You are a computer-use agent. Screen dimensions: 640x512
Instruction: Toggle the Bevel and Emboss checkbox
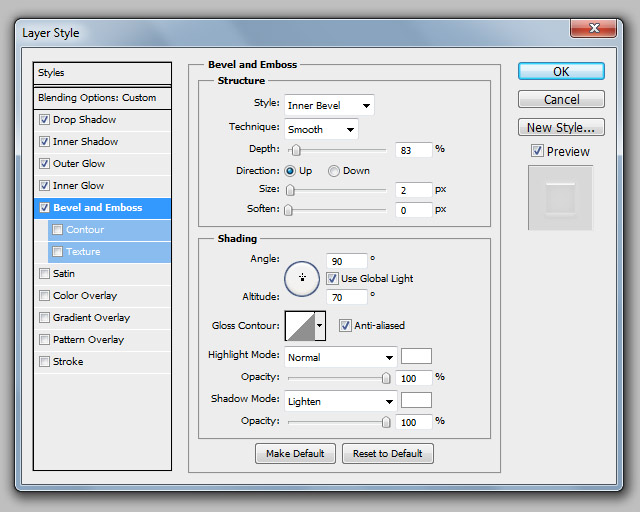pos(44,207)
